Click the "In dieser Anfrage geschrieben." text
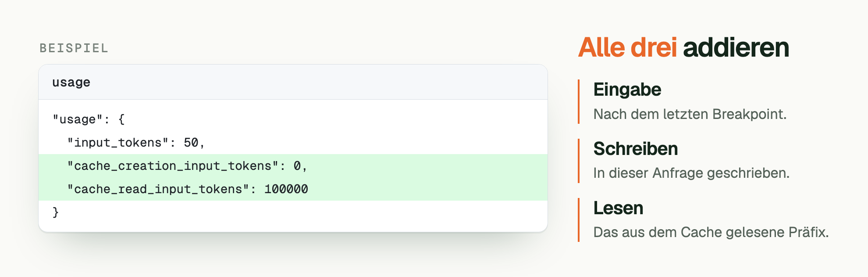The height and width of the screenshot is (277, 868). (x=691, y=173)
